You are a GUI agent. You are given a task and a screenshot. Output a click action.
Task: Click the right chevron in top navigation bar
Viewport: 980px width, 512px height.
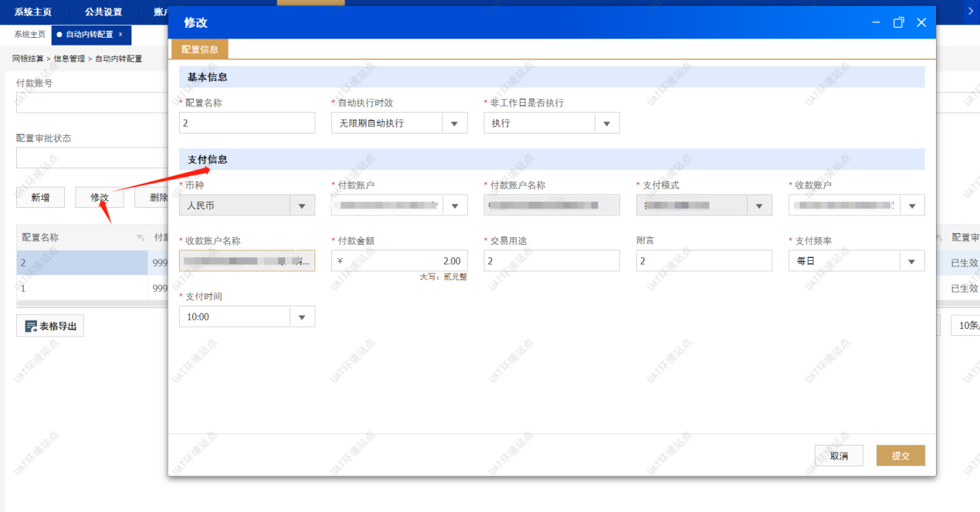[x=971, y=11]
